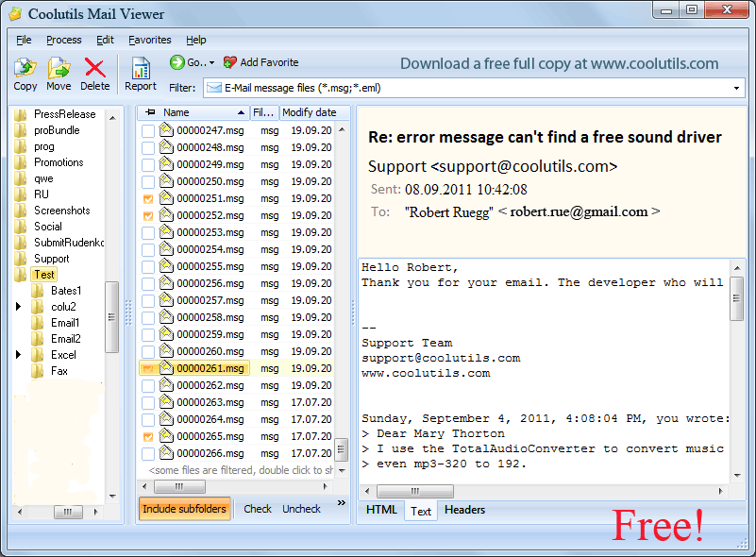Click the Coolutils app icon in the title bar
This screenshot has width=756, height=557.
pyautogui.click(x=15, y=14)
